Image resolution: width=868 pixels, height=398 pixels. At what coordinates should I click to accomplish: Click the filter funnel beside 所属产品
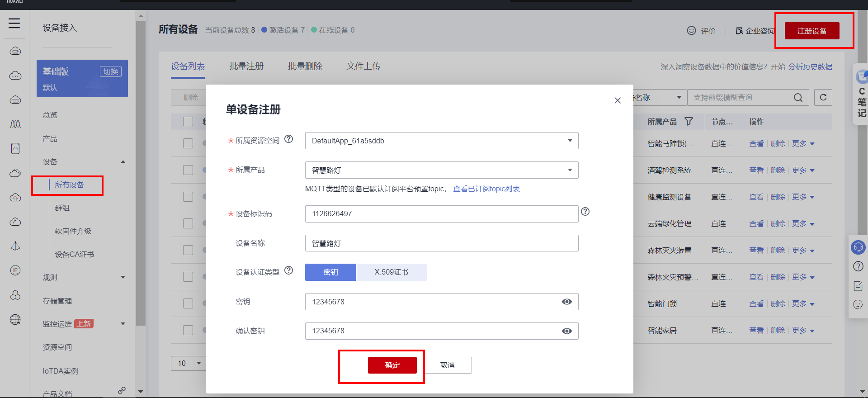click(689, 121)
